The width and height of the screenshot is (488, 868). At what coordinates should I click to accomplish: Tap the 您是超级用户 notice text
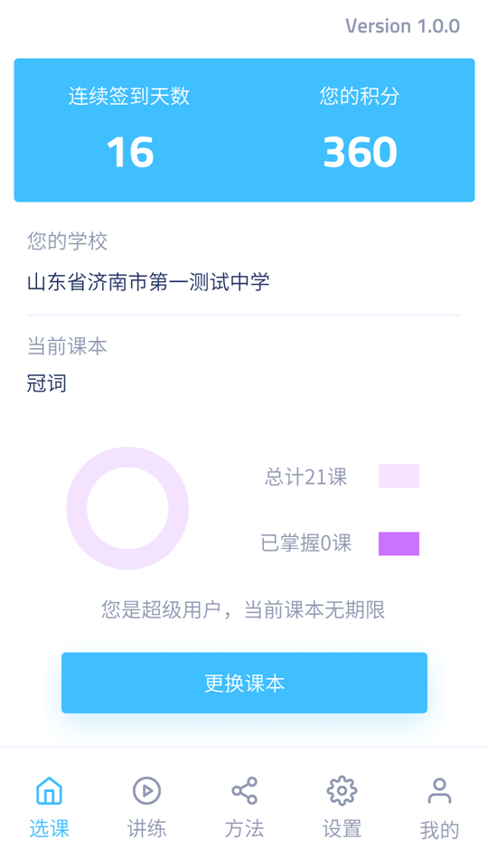243,610
